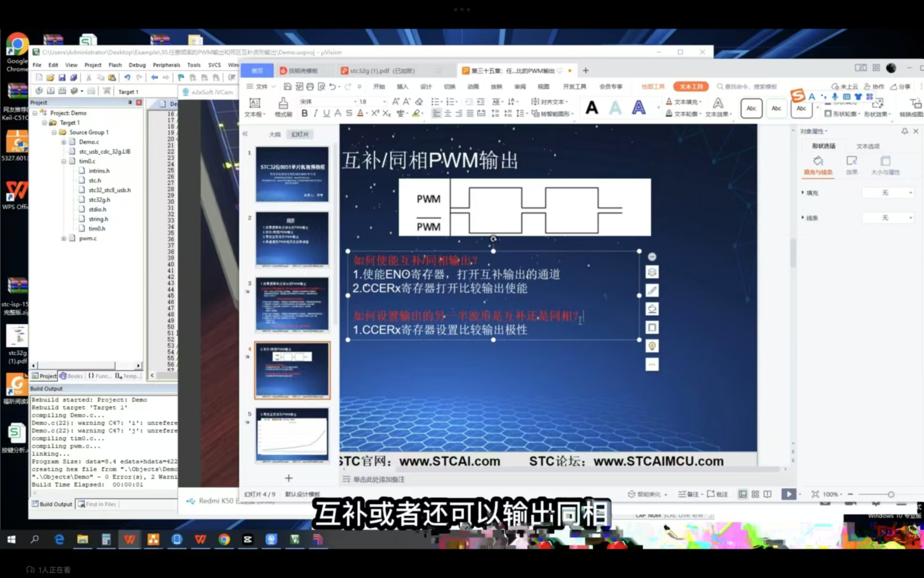Image resolution: width=924 pixels, height=578 pixels.
Task: Toggle italic formatting in WPS ribbon
Action: [315, 113]
